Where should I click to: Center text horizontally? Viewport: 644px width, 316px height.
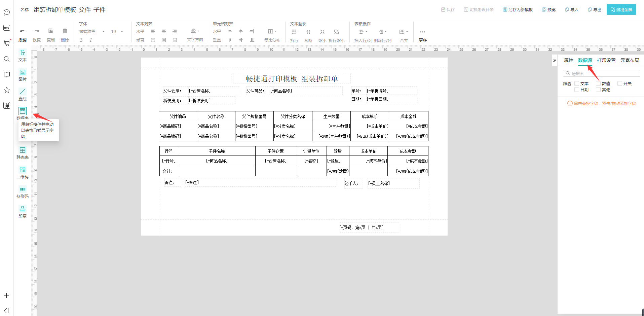coord(164,32)
